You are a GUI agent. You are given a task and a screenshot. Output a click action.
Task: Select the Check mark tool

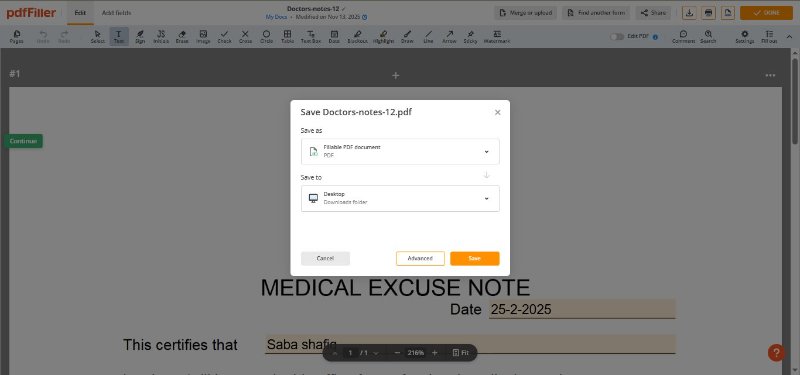(224, 36)
